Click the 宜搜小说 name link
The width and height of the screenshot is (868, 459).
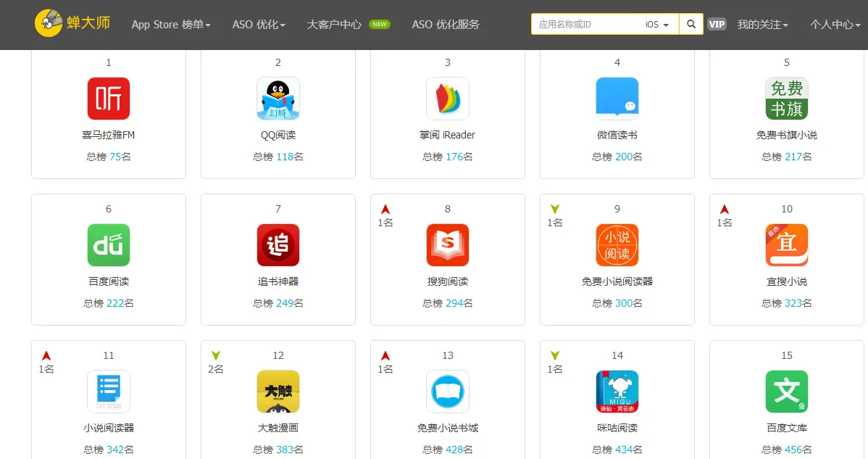point(787,281)
